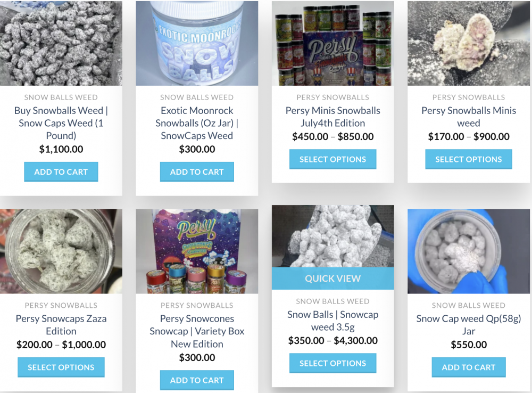Open the Persy Minis Snowballs July4th Edition title
This screenshot has height=393, width=532.
pos(333,117)
